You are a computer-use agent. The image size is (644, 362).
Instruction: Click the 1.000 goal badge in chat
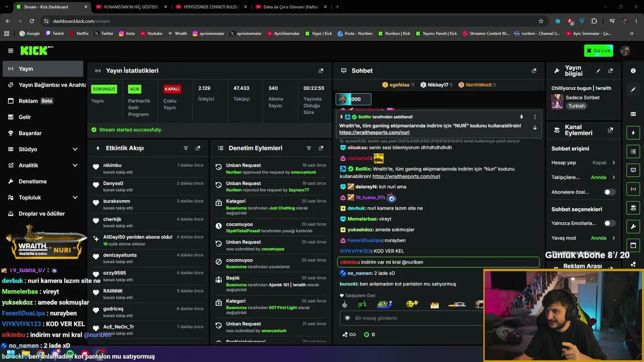tap(353, 100)
